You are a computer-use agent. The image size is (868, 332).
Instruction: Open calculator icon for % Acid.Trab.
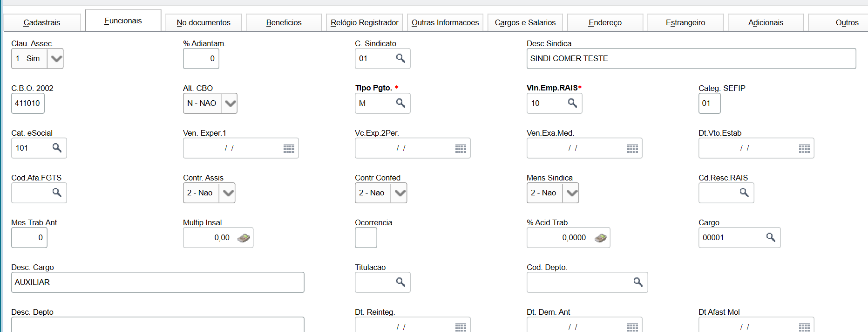tap(601, 238)
